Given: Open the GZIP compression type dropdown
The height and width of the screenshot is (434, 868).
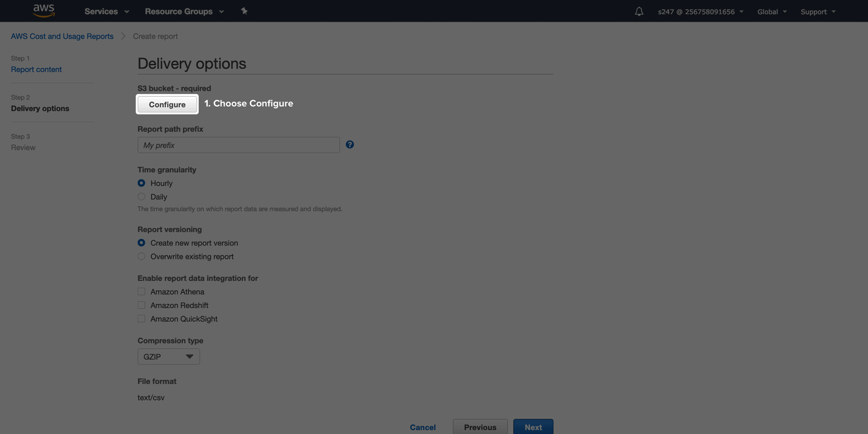Looking at the screenshot, I should 169,356.
